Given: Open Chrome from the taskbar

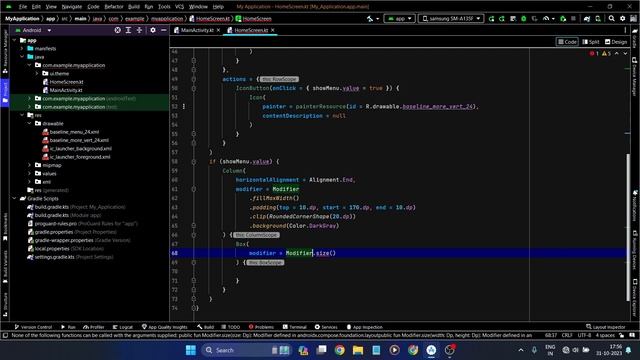Looking at the screenshot, I should click(x=340, y=350).
